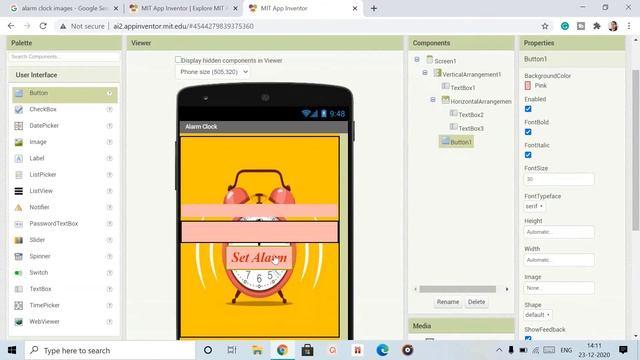Open Chrome from the taskbar
Image resolution: width=640 pixels, height=360 pixels.
(282, 350)
